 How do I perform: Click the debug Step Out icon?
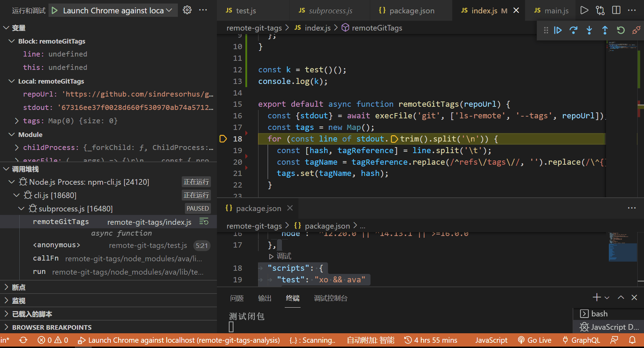[605, 30]
